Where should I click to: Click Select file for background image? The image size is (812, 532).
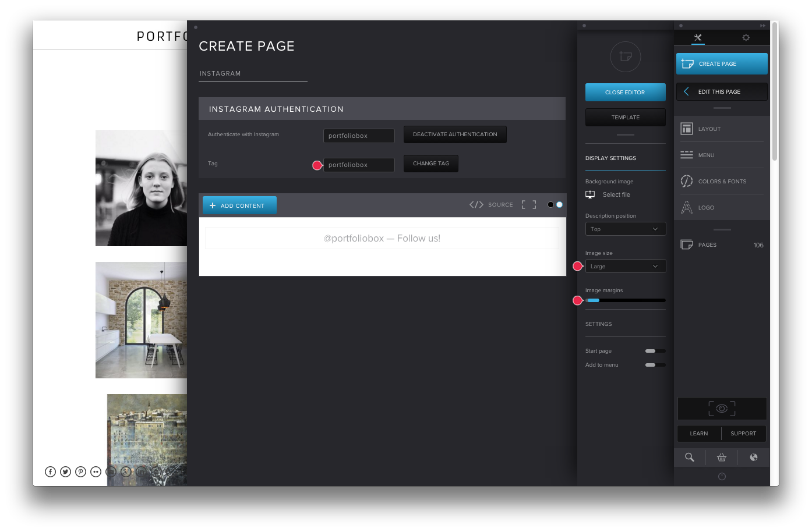coord(616,194)
